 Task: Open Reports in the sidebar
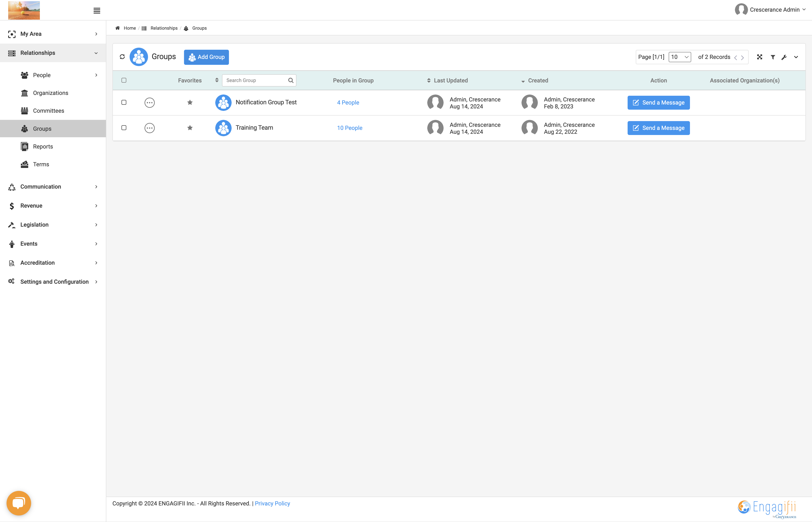tap(43, 146)
